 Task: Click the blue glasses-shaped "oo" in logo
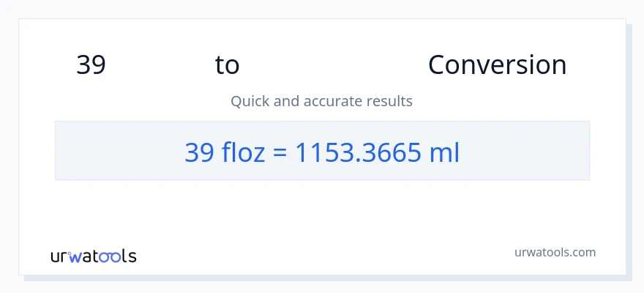[x=109, y=256]
